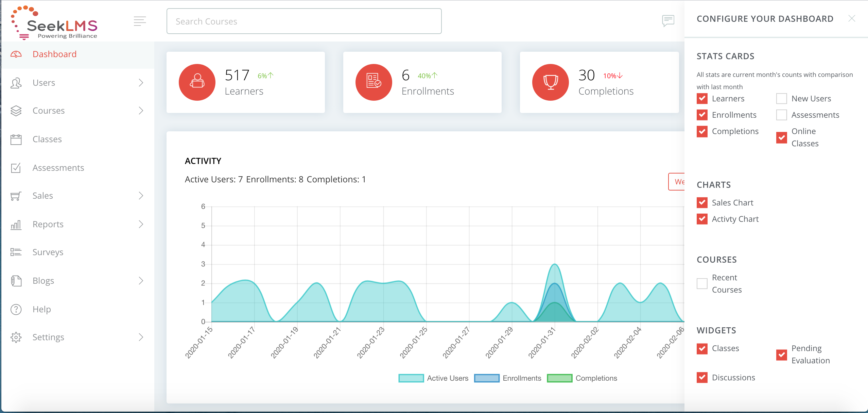The image size is (868, 413).
Task: Click the Help question mark icon
Action: [16, 309]
